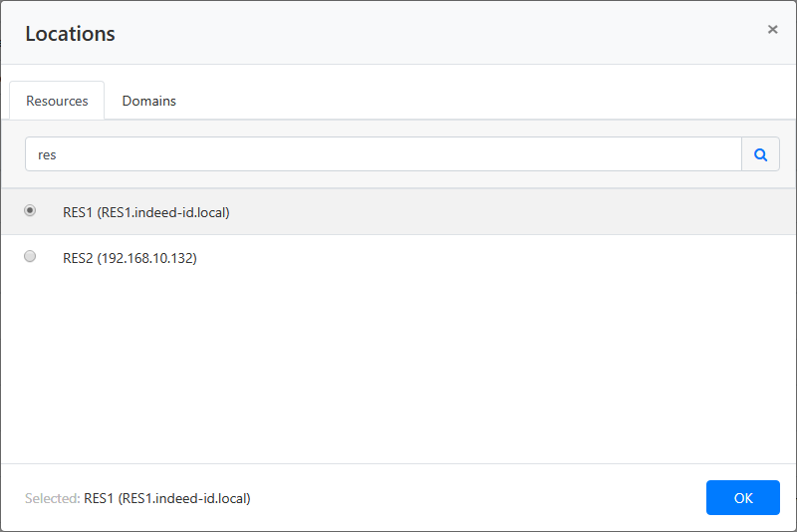Click the empty list area below RES2
The width and height of the screenshot is (797, 532).
(x=398, y=369)
